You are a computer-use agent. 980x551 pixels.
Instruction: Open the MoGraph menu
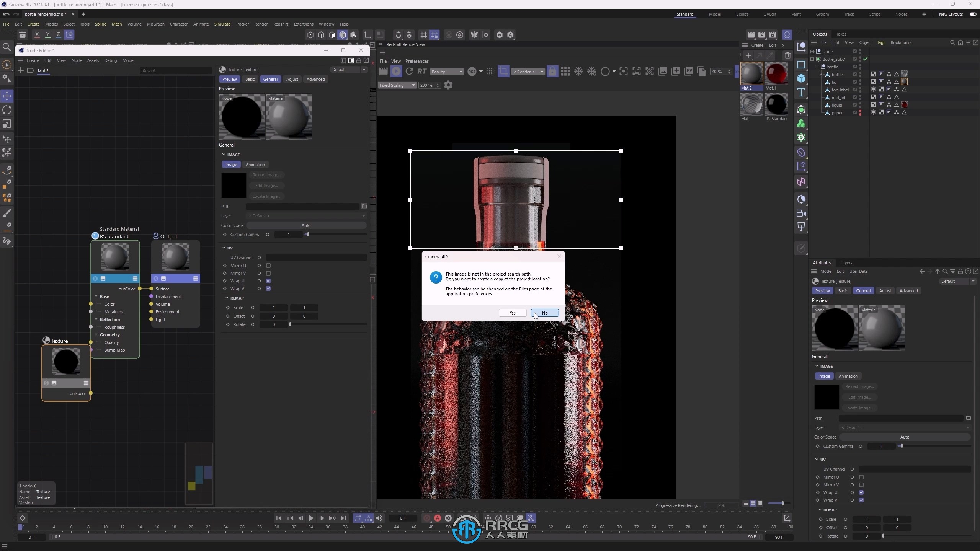tap(155, 24)
